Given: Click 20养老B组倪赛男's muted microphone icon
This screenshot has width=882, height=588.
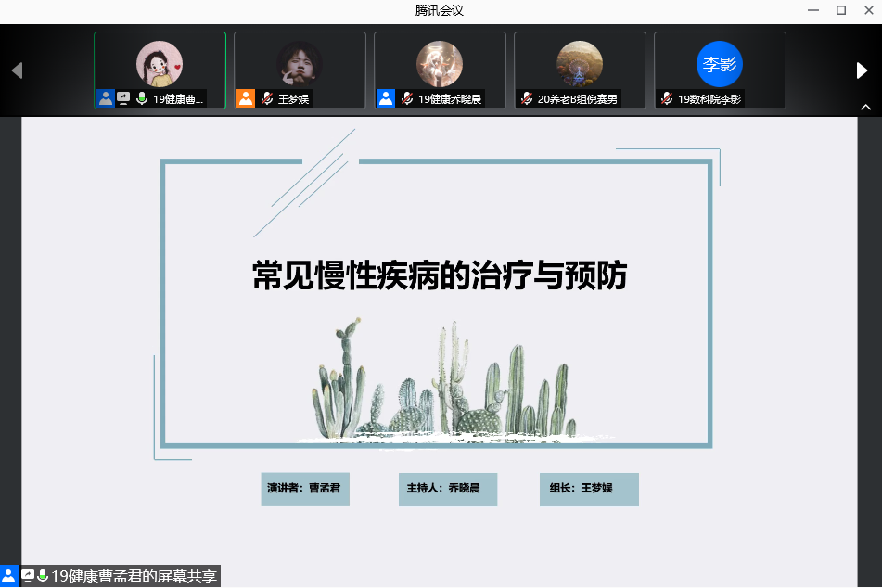Looking at the screenshot, I should click(527, 98).
